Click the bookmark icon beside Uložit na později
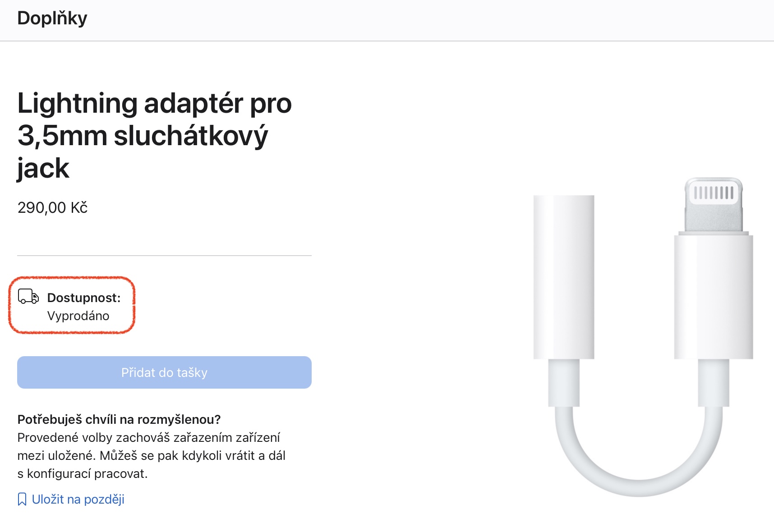774x532 pixels. point(22,500)
